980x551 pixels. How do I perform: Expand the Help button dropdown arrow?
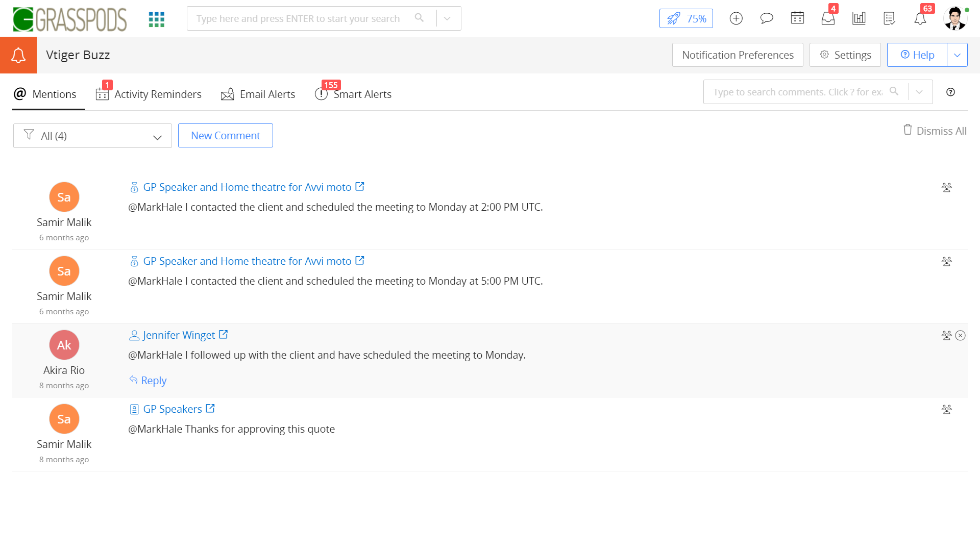tap(958, 55)
